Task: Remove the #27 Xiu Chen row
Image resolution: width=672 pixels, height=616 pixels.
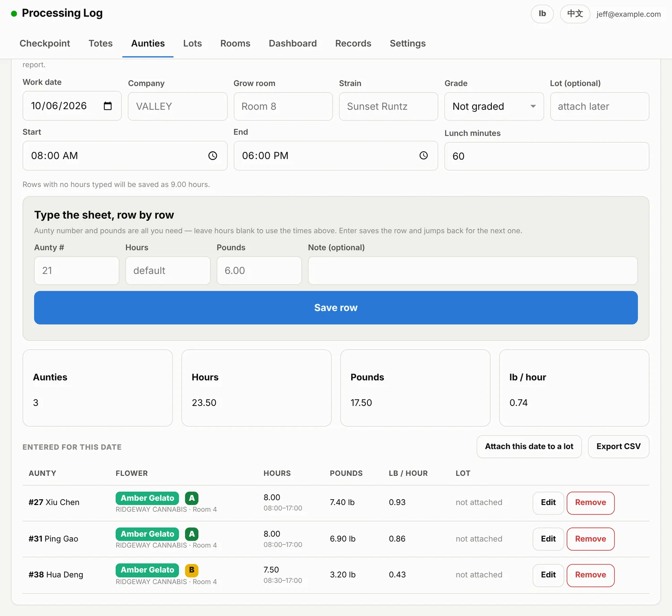Action: [590, 503]
